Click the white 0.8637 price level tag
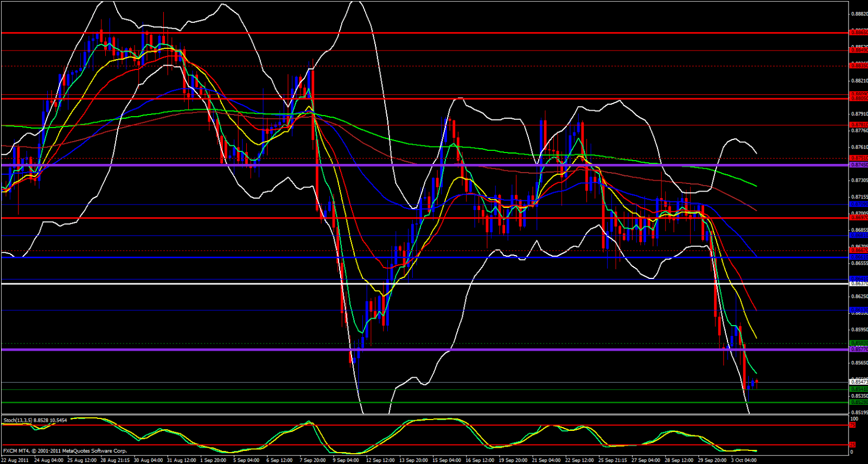868x464 pixels. 858,284
